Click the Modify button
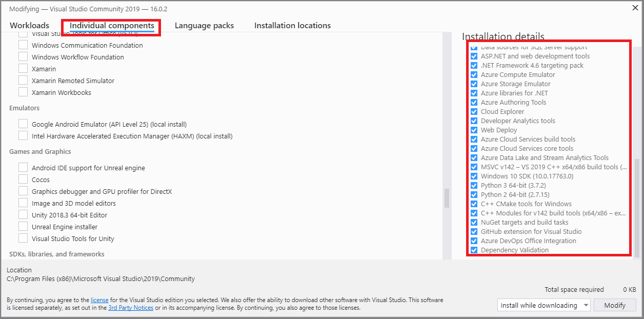 (x=615, y=305)
